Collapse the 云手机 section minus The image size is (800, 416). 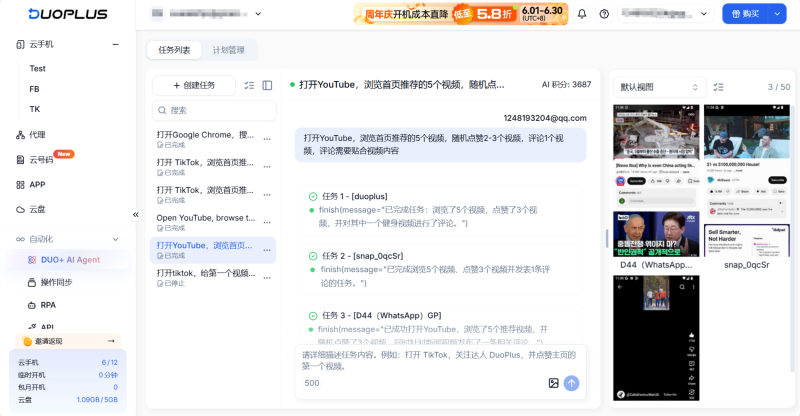pyautogui.click(x=116, y=44)
